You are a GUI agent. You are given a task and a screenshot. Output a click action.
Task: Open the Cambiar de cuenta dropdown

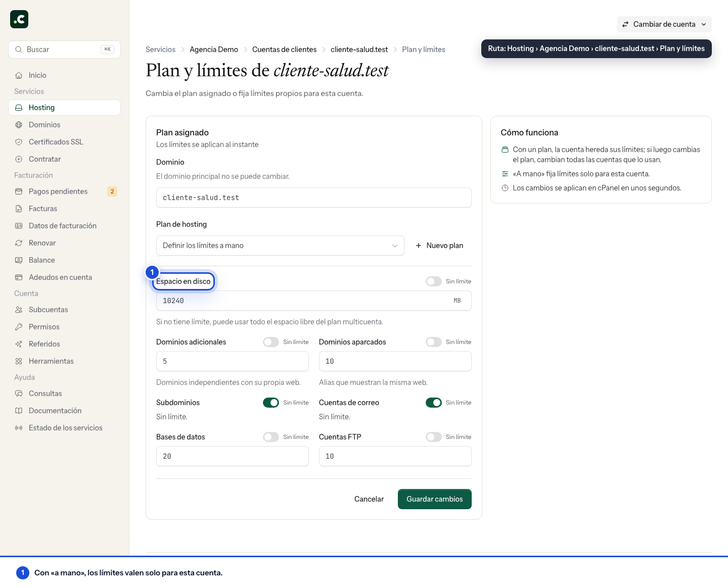point(664,24)
